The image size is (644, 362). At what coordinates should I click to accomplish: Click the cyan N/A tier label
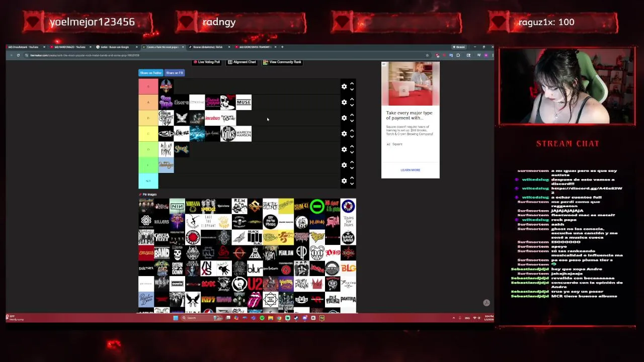coord(148,180)
